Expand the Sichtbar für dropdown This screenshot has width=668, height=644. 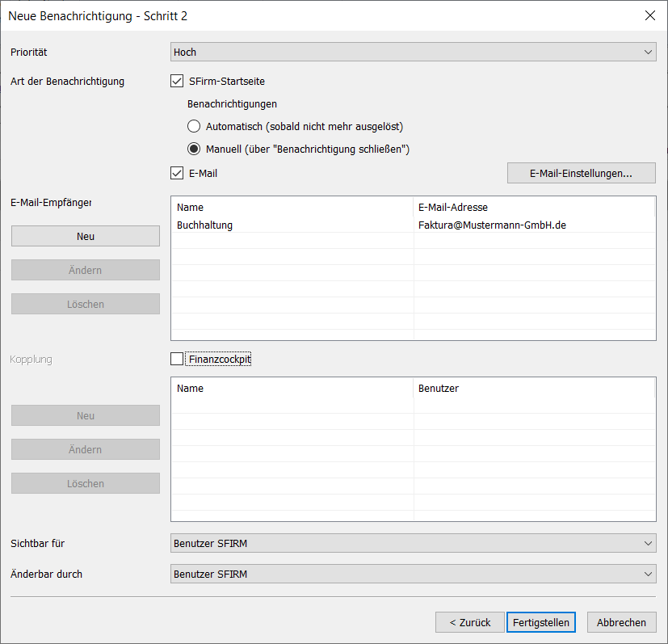[413, 543]
